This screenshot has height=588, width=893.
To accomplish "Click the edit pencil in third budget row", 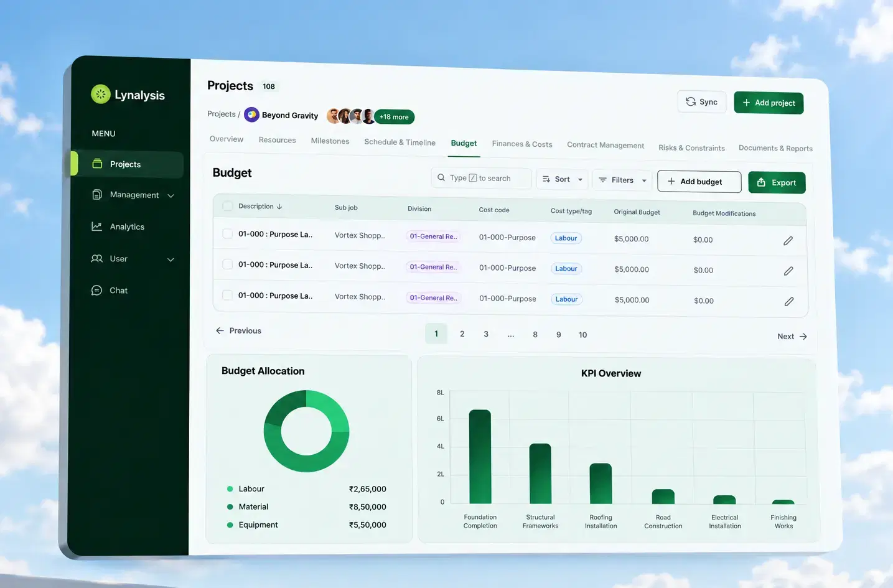I will tap(789, 302).
